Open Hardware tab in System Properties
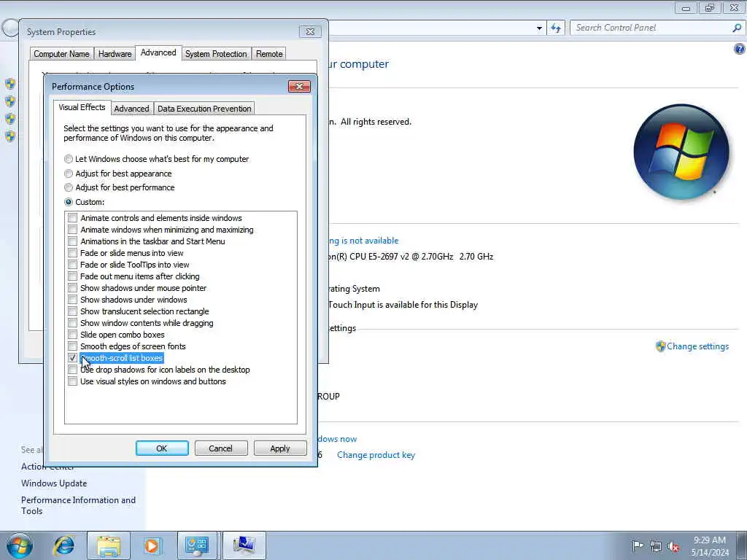The image size is (747, 560). tap(115, 54)
